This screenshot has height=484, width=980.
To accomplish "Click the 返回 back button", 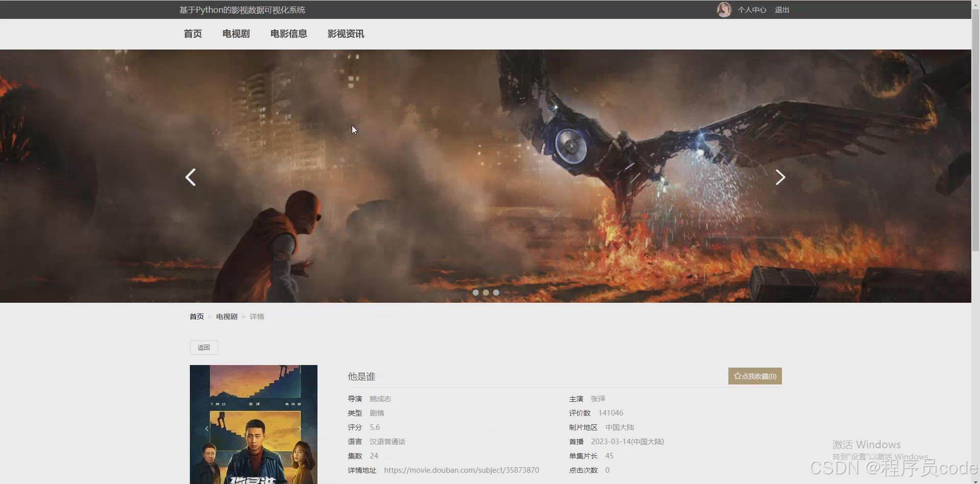I will pyautogui.click(x=204, y=348).
